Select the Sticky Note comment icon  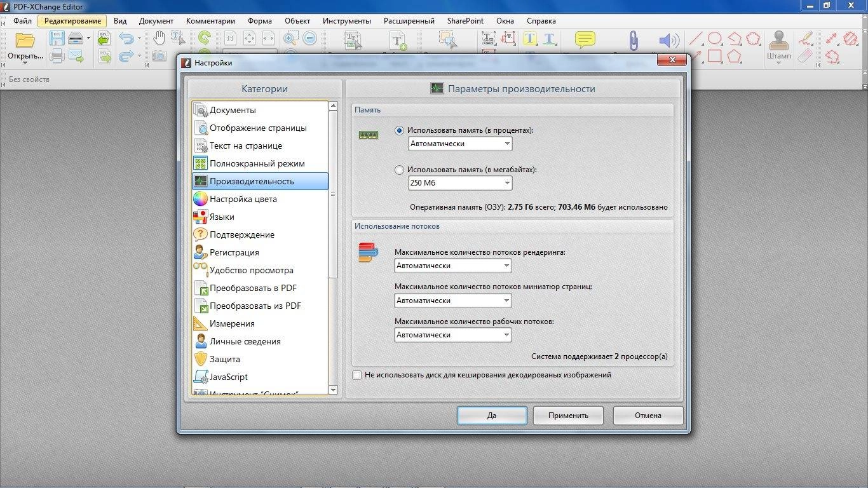[585, 40]
